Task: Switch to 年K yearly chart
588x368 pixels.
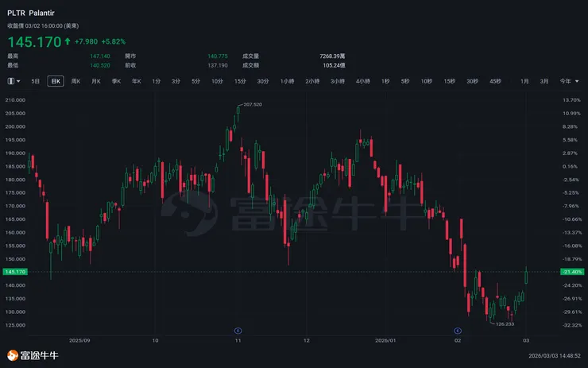Action: 137,81
